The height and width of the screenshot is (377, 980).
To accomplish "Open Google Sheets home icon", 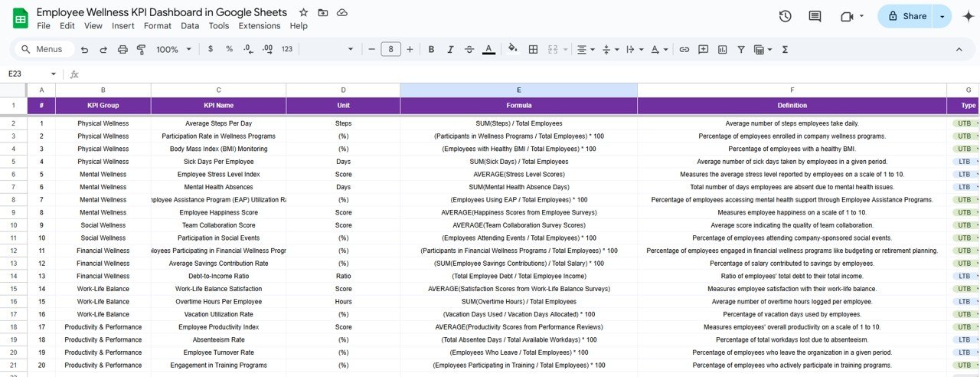I will point(21,18).
